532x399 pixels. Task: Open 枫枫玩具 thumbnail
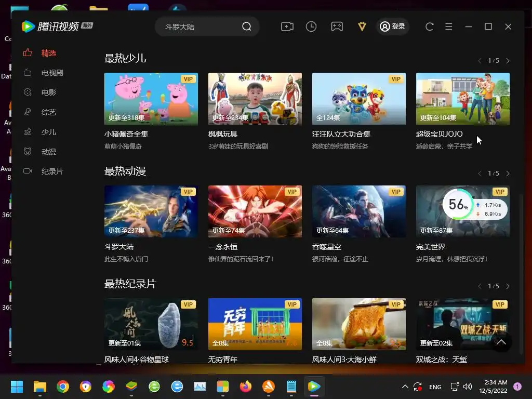[255, 99]
